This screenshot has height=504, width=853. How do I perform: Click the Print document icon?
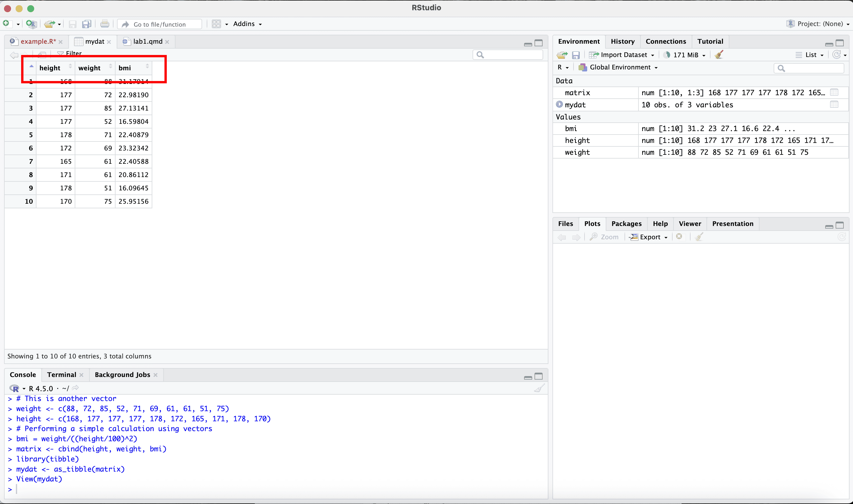click(x=105, y=24)
